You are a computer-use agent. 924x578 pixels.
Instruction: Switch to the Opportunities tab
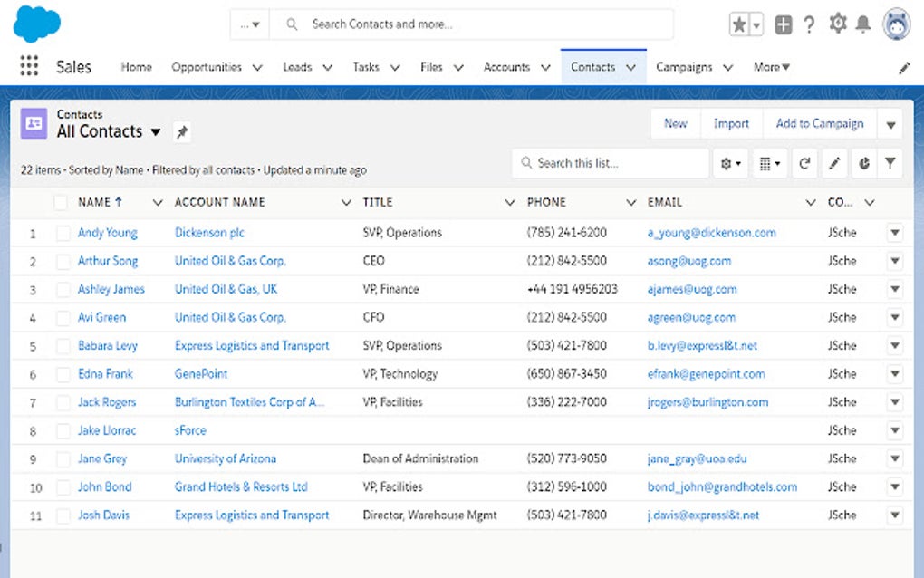point(207,67)
